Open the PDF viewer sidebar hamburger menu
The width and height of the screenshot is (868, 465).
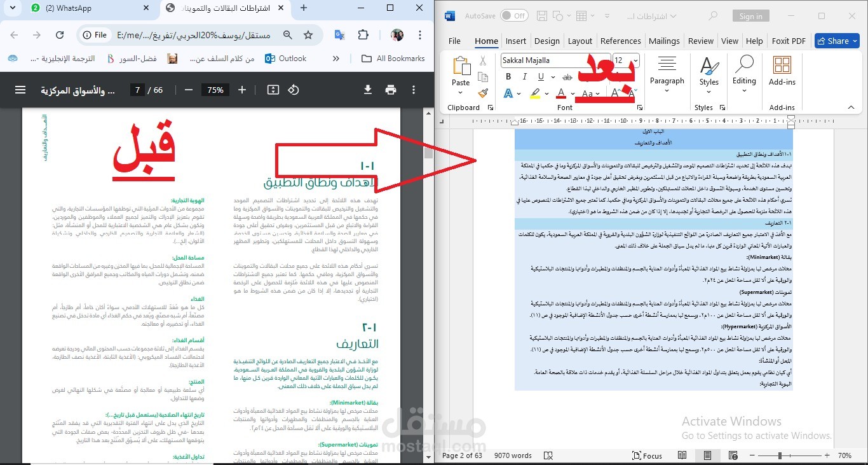pyautogui.click(x=20, y=90)
